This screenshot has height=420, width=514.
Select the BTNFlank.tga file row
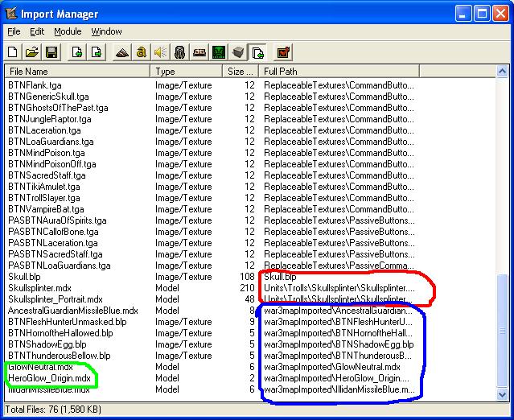tap(35, 85)
